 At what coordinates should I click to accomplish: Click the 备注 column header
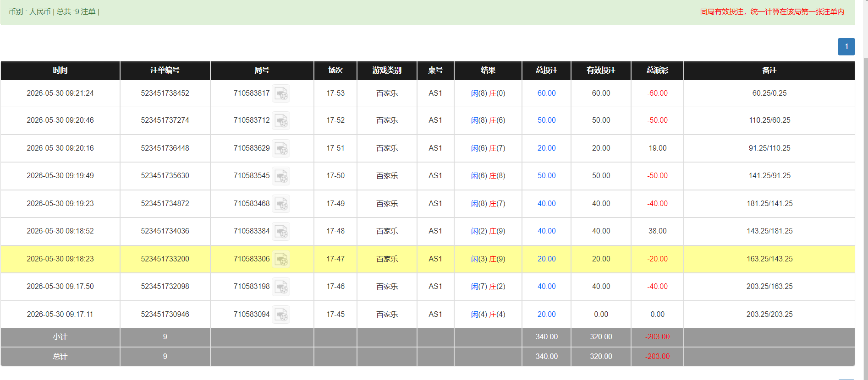coord(769,71)
